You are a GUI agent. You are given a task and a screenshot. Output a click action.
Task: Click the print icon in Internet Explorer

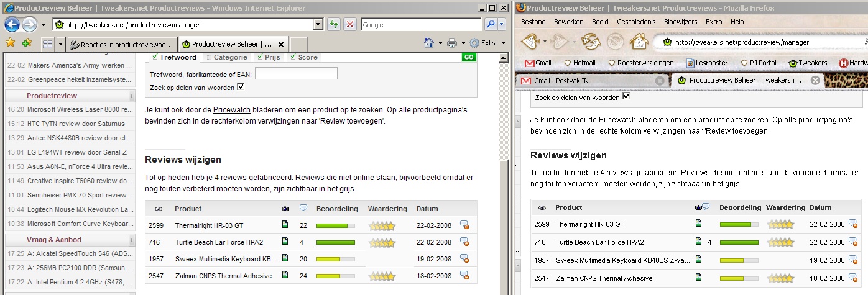pos(452,43)
